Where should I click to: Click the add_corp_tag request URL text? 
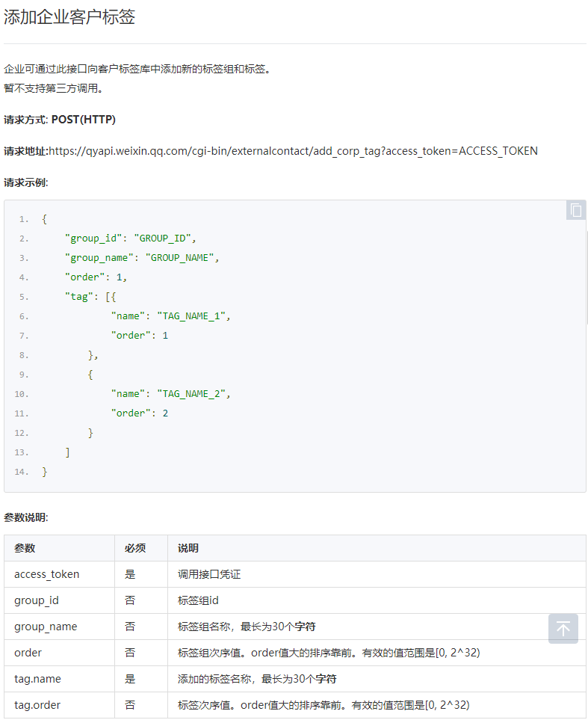point(293,151)
